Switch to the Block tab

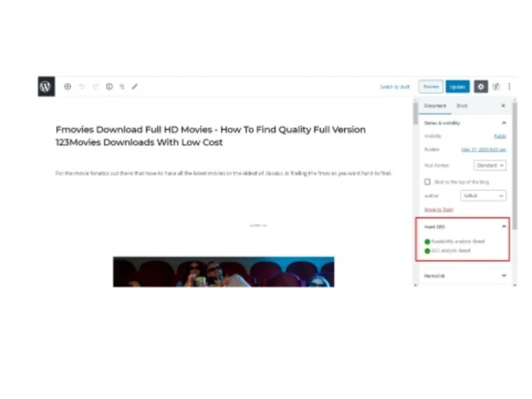(462, 106)
